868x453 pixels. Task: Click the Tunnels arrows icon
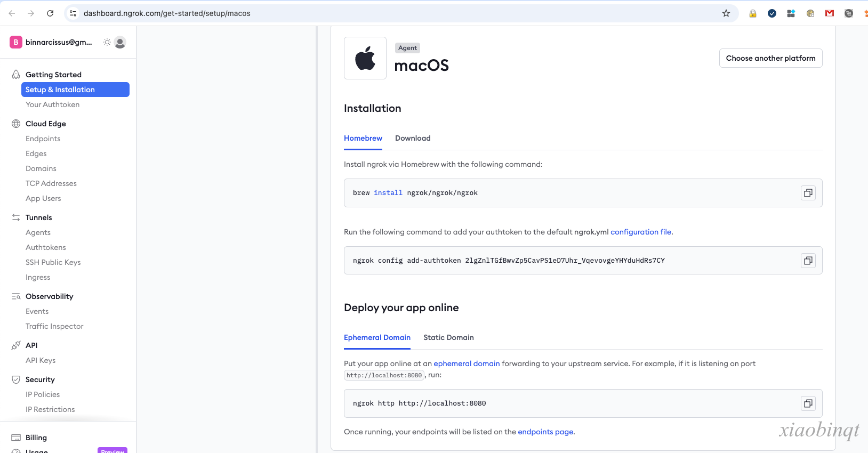click(x=16, y=217)
